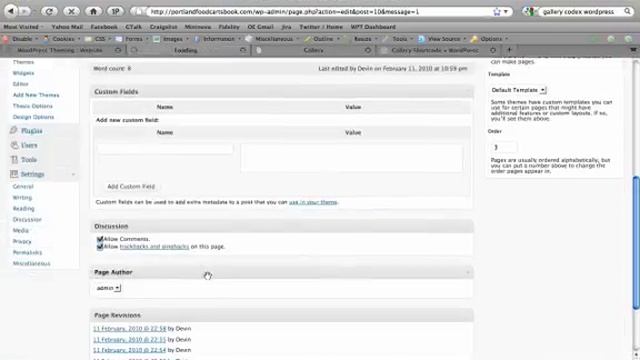
Task: Open Widgets under Appearance
Action: point(23,73)
